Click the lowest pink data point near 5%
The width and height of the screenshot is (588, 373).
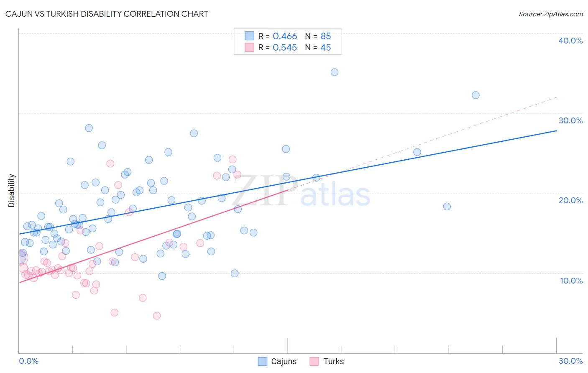(157, 315)
